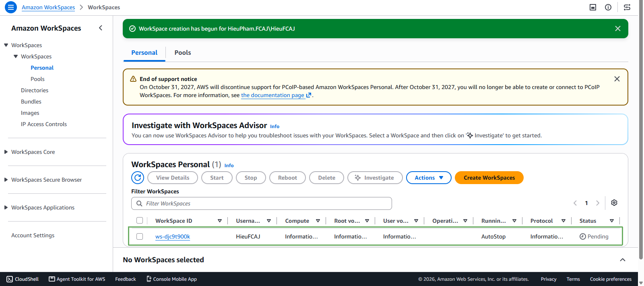
Task: Open the hamburger navigation menu
Action: 11,7
